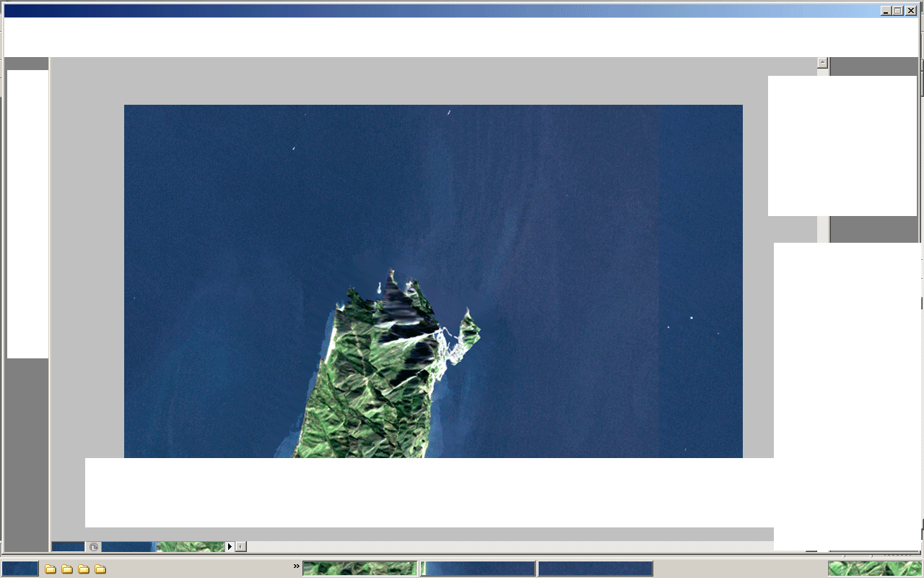Switch to layout view with the page icon
Viewport: 924px width, 578px height.
[x=93, y=547]
